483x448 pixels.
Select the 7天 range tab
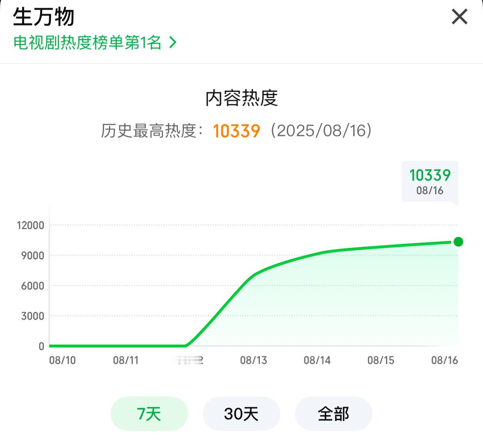[x=149, y=414]
